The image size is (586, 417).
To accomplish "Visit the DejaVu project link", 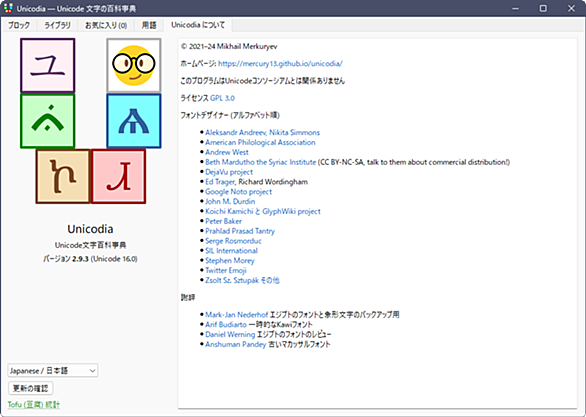I will pos(229,172).
